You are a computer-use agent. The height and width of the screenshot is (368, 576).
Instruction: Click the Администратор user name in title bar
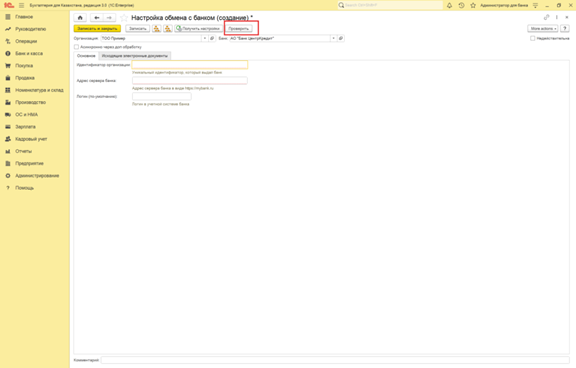pyautogui.click(x=504, y=6)
